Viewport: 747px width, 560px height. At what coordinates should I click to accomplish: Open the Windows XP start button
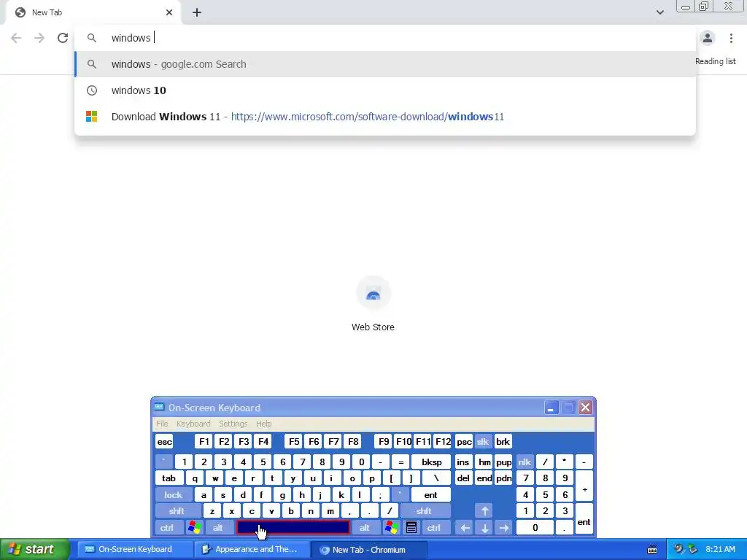tap(34, 549)
